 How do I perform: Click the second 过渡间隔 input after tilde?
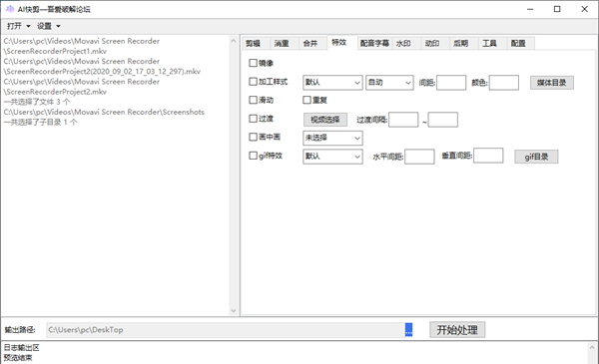pyautogui.click(x=442, y=120)
